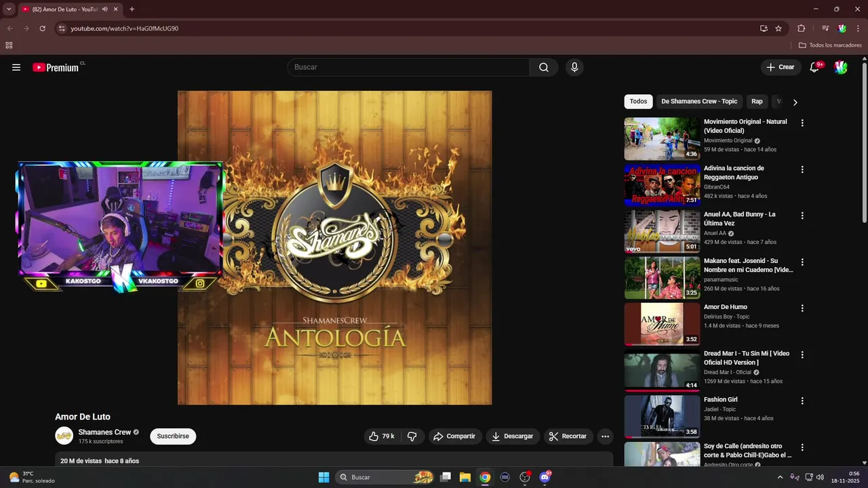The width and height of the screenshot is (868, 488).
Task: Click the Suscribirse button
Action: pyautogui.click(x=173, y=436)
